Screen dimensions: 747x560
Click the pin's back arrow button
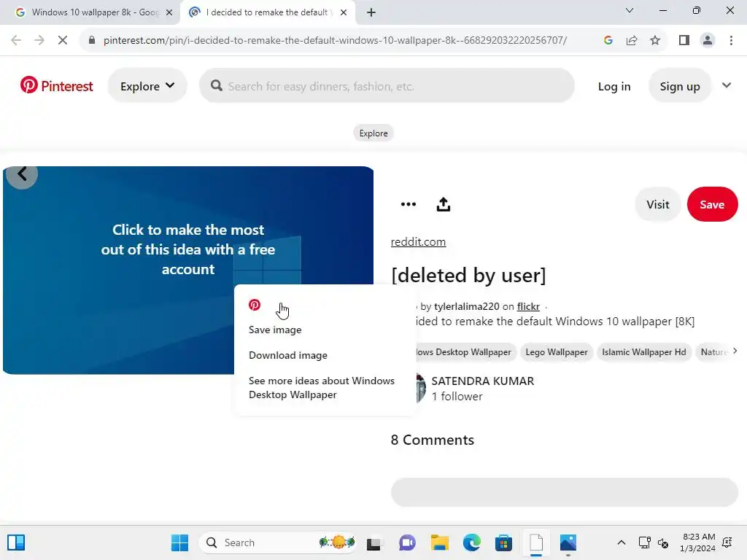[x=22, y=174]
